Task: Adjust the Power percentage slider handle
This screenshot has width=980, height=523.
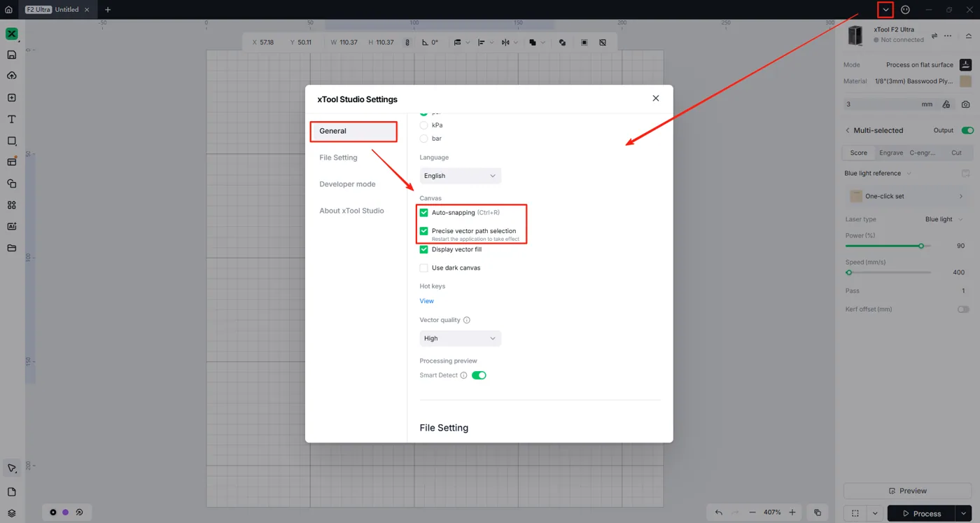Action: click(921, 246)
